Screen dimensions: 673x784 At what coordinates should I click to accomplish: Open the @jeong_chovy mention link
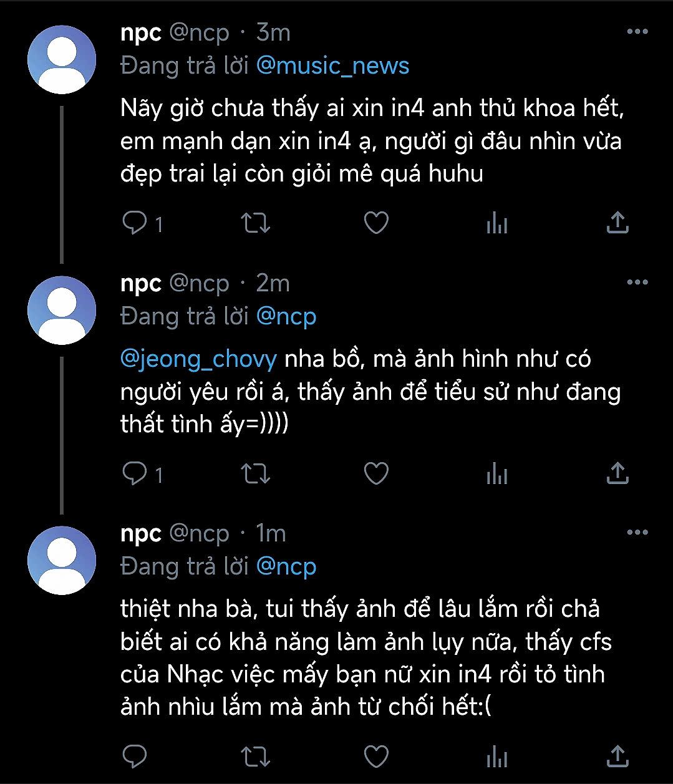tap(198, 360)
